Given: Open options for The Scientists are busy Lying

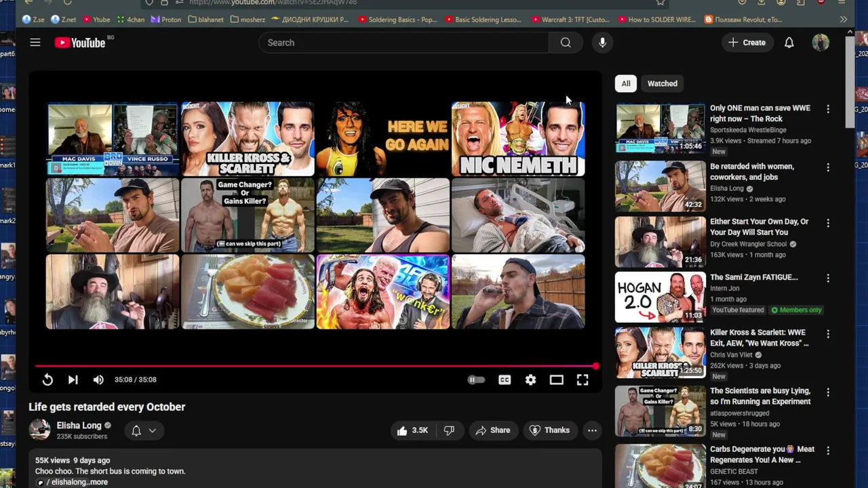Looking at the screenshot, I should click(827, 392).
